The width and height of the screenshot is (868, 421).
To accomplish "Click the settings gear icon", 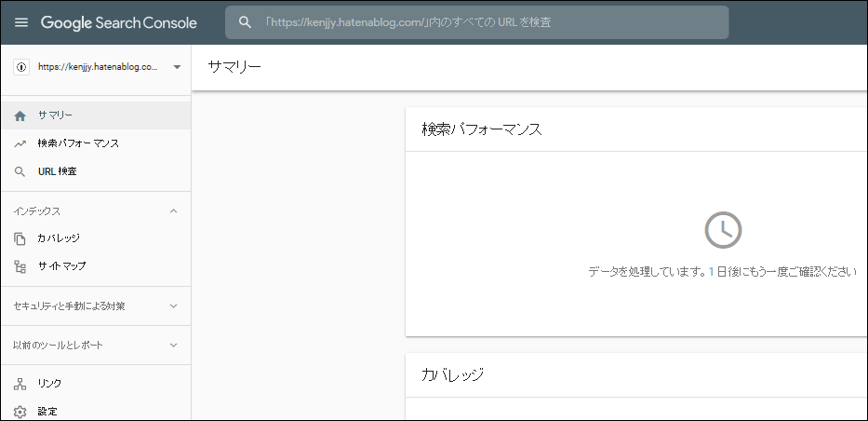I will tap(20, 412).
